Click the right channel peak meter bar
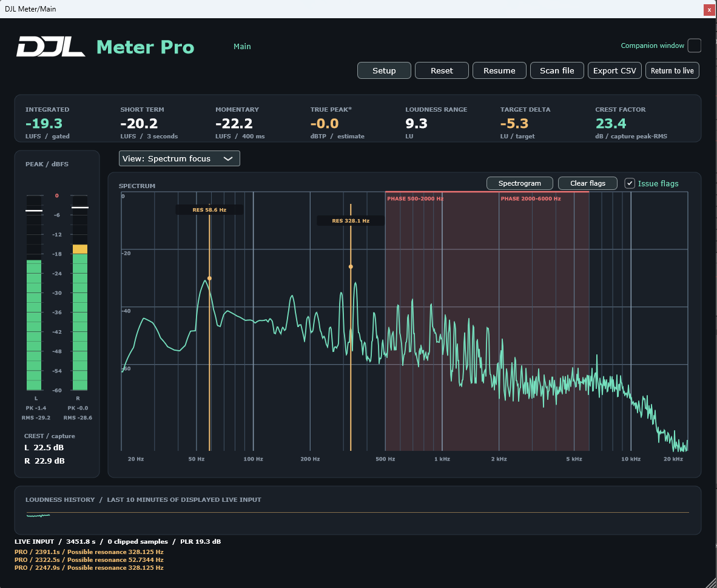Screen dimensions: 717x588 click(x=79, y=293)
